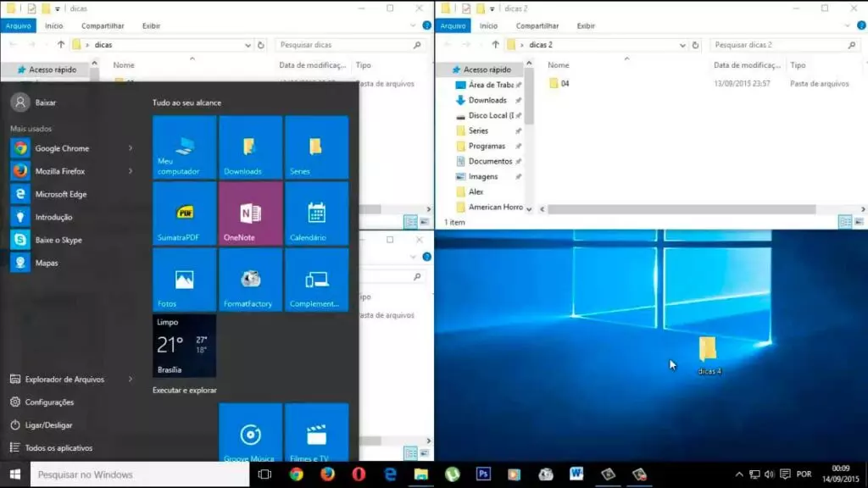Open Task View from the taskbar

(264, 474)
